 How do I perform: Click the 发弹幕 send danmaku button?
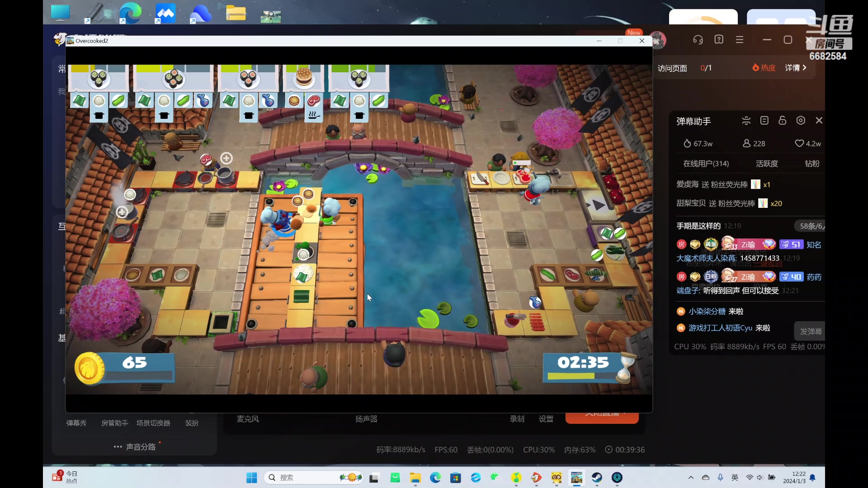810,331
